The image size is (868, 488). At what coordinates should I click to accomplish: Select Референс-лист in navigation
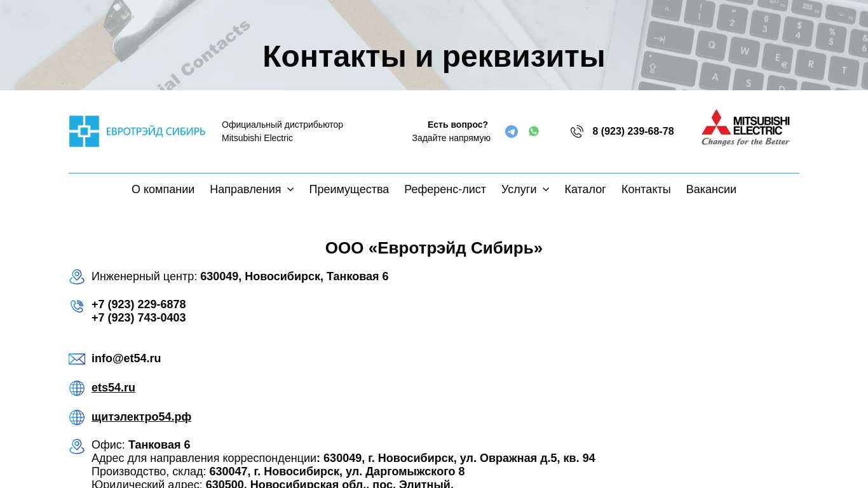pyautogui.click(x=445, y=189)
